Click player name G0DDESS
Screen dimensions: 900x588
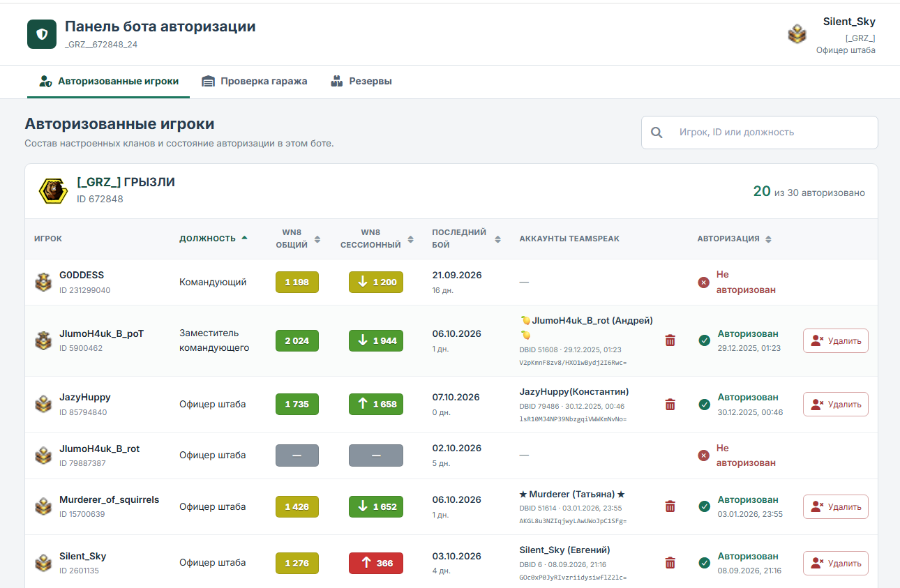click(82, 275)
